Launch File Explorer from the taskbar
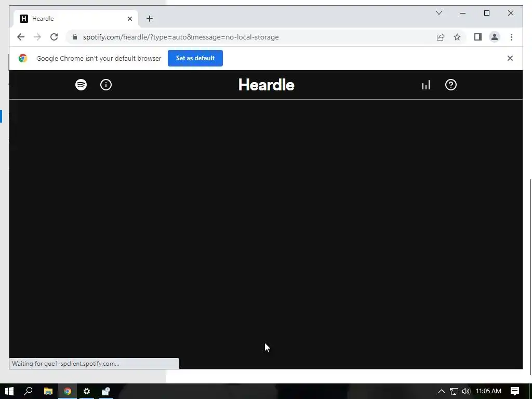The image size is (532, 399). tap(48, 391)
